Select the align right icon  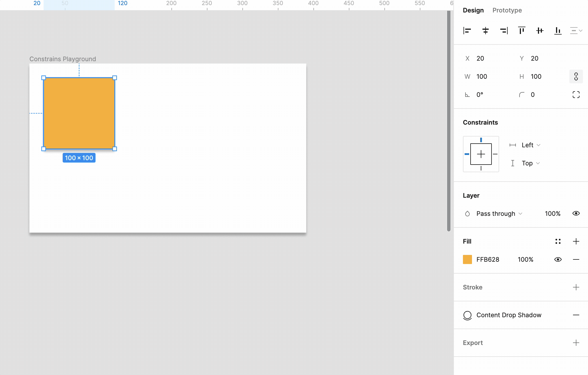[504, 31]
